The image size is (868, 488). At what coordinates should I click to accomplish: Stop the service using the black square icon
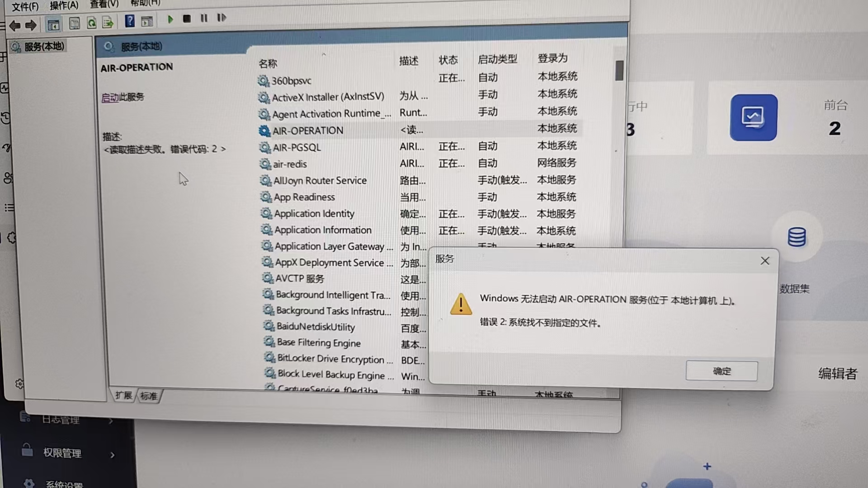click(x=186, y=19)
